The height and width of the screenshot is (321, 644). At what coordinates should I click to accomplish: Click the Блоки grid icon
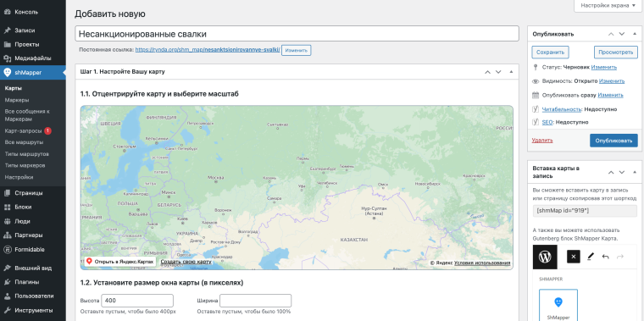[x=7, y=207]
